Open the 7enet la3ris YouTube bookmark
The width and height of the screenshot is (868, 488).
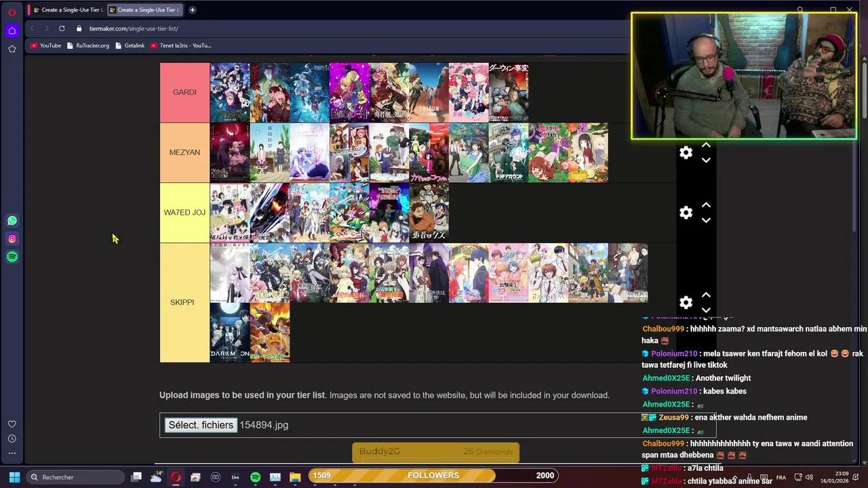coord(181,45)
